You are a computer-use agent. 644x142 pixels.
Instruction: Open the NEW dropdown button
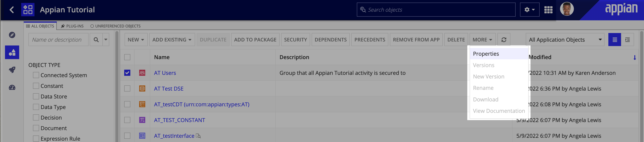point(136,40)
